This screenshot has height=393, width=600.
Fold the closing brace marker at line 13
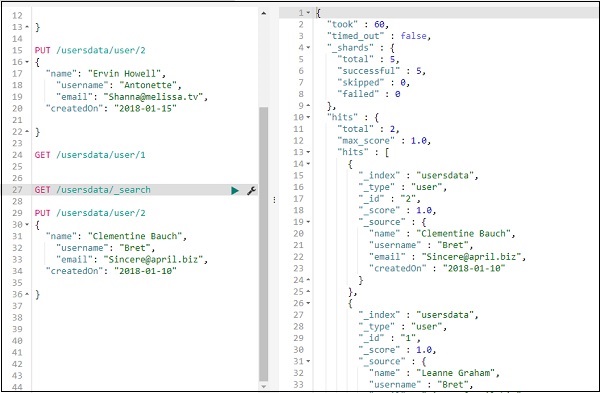point(27,27)
